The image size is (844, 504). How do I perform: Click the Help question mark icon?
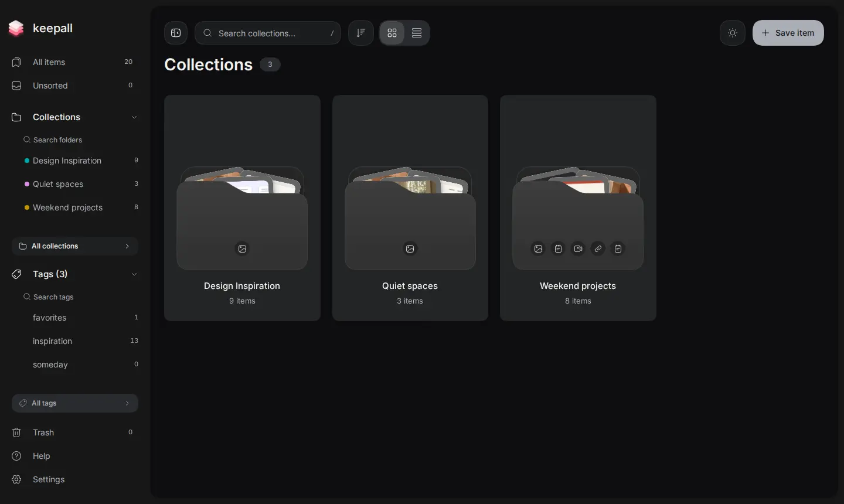pyautogui.click(x=16, y=456)
